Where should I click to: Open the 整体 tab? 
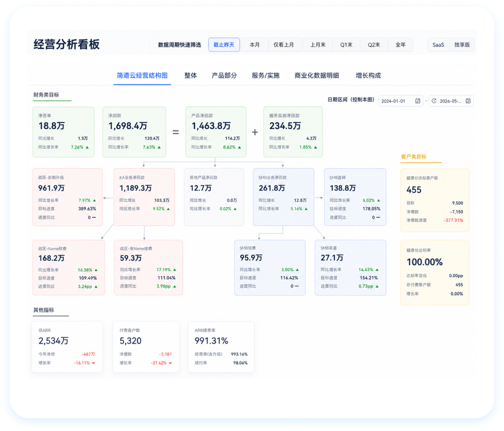191,75
